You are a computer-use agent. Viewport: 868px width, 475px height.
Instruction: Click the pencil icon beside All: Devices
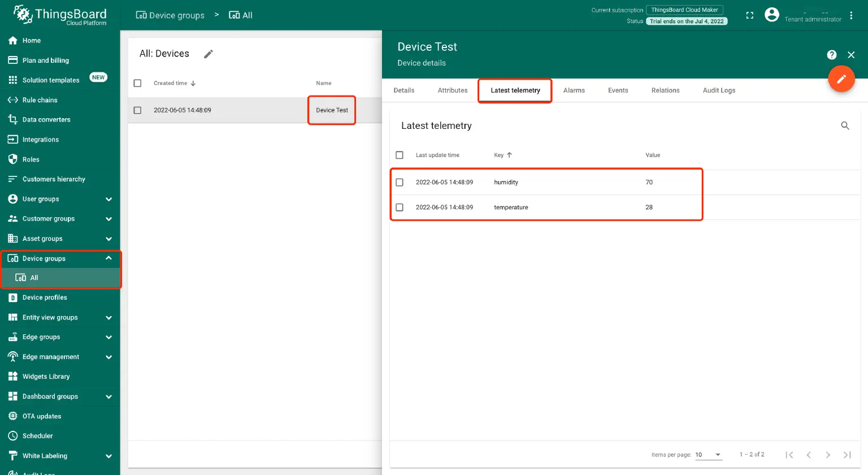[209, 54]
